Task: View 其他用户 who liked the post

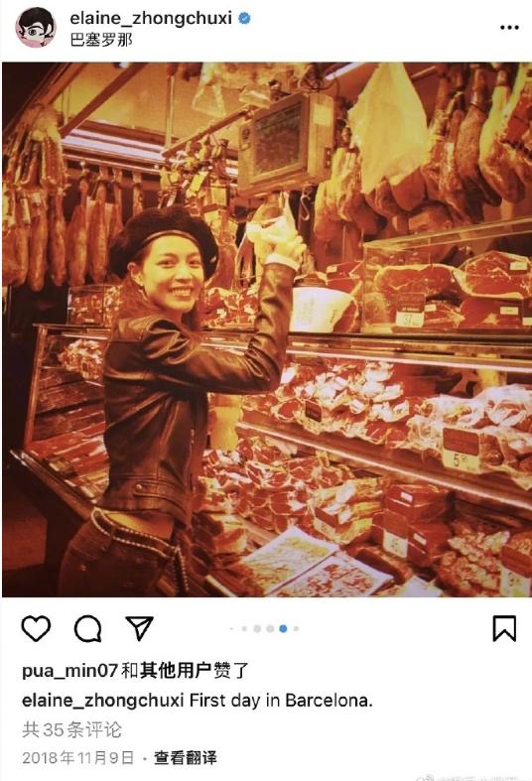Action: click(x=176, y=671)
